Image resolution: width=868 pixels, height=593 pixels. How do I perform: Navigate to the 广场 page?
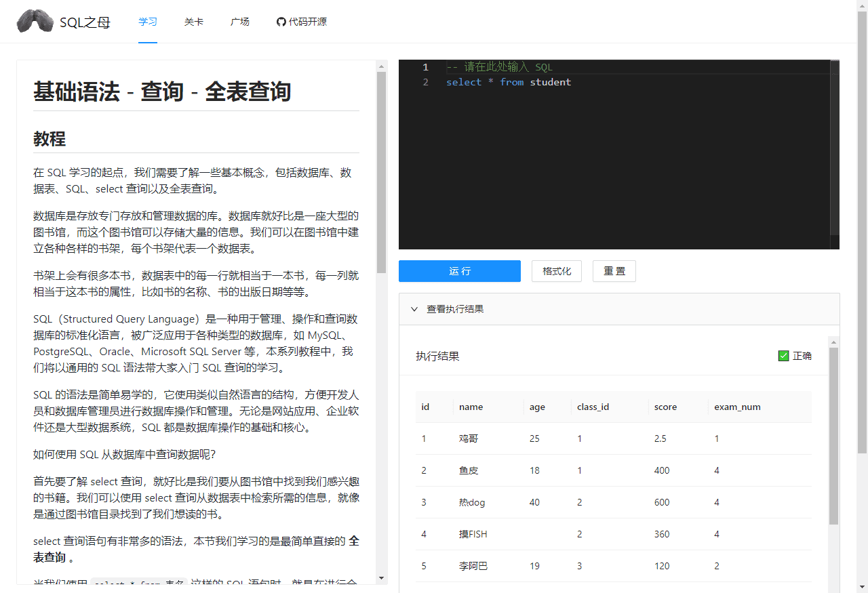pos(239,21)
